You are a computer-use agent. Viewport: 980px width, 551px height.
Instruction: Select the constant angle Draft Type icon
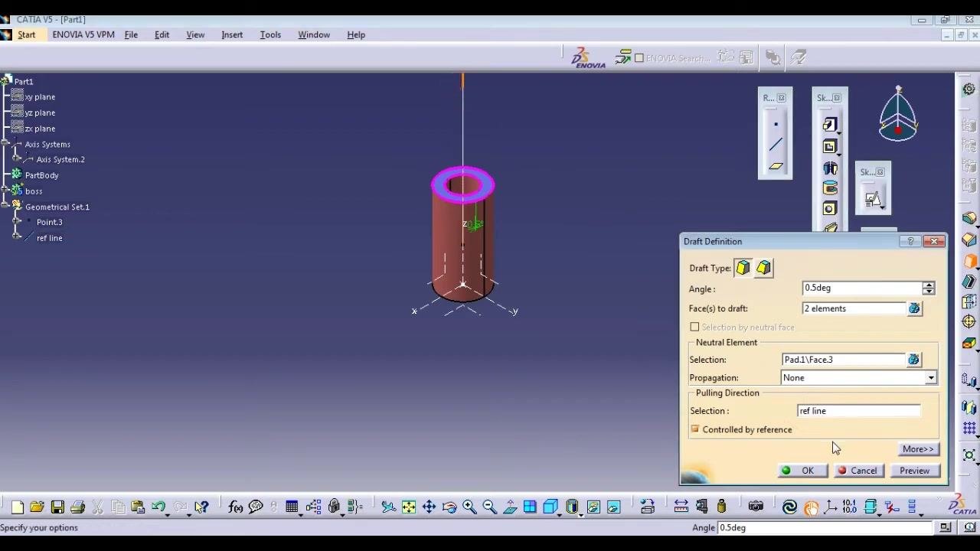pos(743,268)
